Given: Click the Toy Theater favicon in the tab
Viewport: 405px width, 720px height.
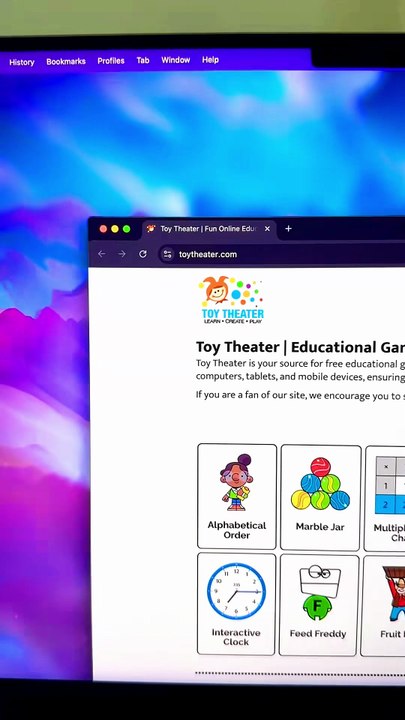Looking at the screenshot, I should [151, 228].
